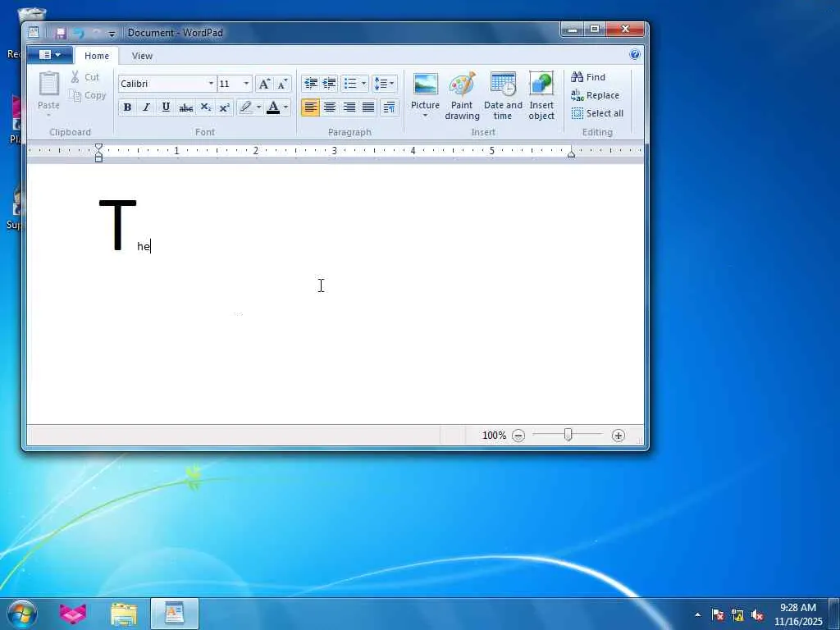Insert a Paint drawing
Viewport: 840px width, 630px height.
click(462, 97)
